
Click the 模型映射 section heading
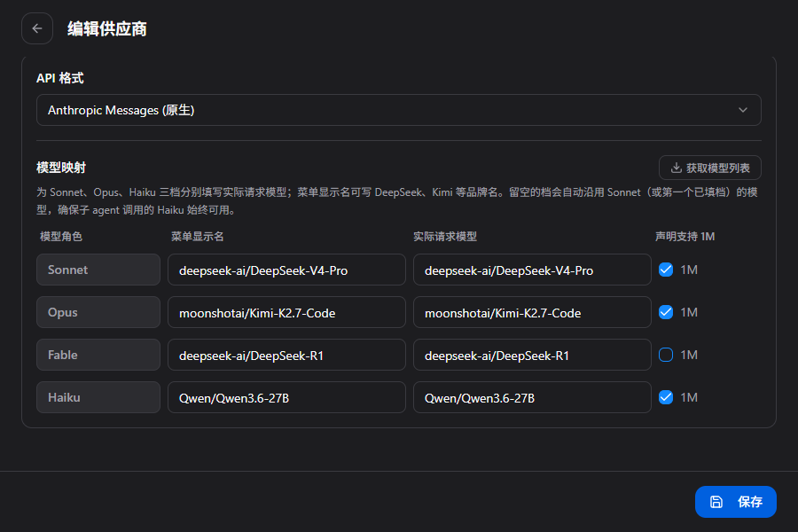61,168
